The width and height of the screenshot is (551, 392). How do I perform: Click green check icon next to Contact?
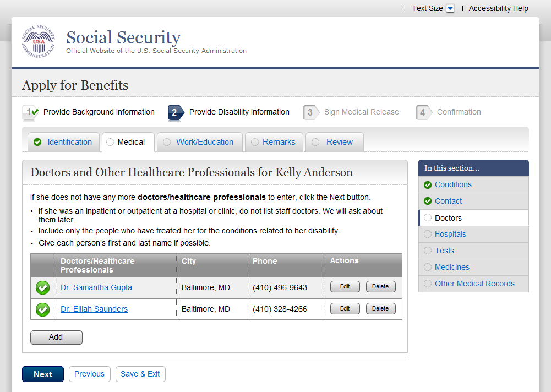pyautogui.click(x=428, y=202)
